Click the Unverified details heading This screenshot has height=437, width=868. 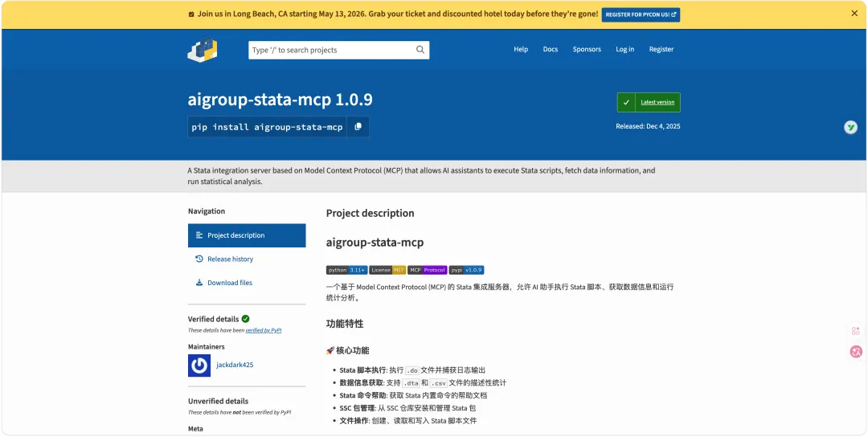pos(218,401)
